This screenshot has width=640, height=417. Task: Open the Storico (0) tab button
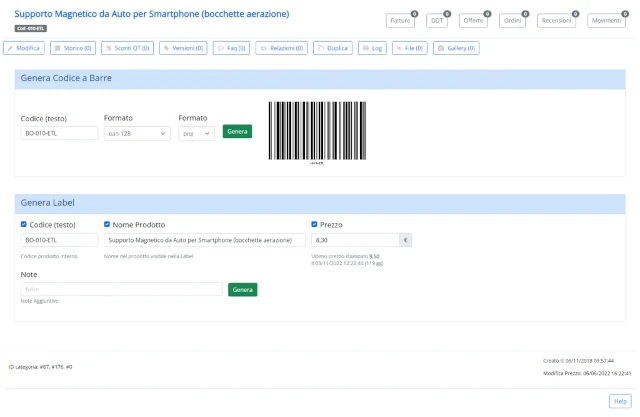pyautogui.click(x=73, y=48)
